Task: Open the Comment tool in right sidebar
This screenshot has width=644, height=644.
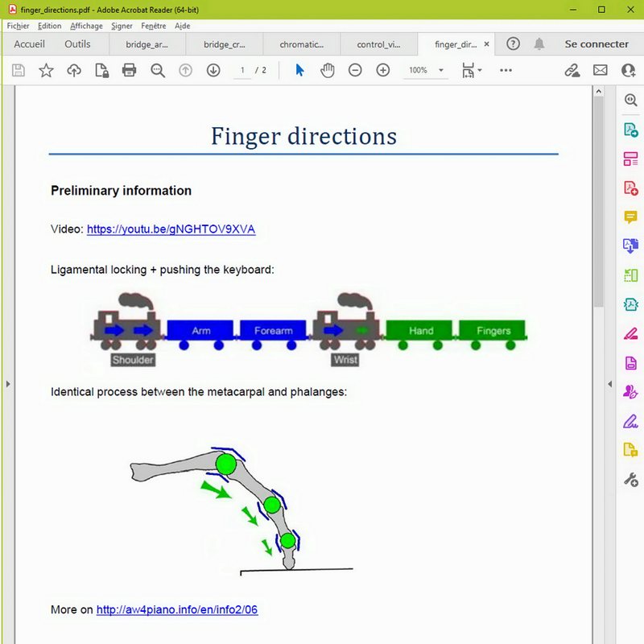Action: click(630, 217)
